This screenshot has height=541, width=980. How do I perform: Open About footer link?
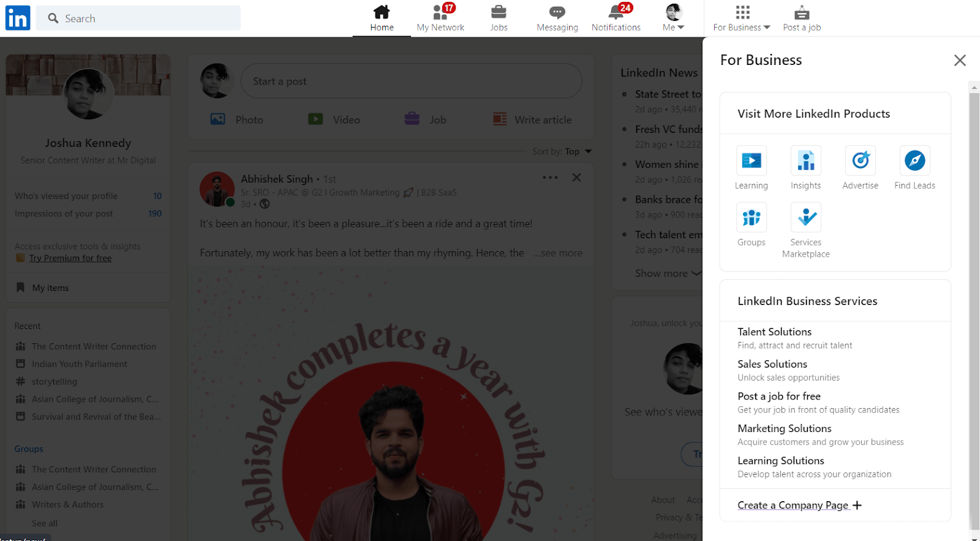663,500
